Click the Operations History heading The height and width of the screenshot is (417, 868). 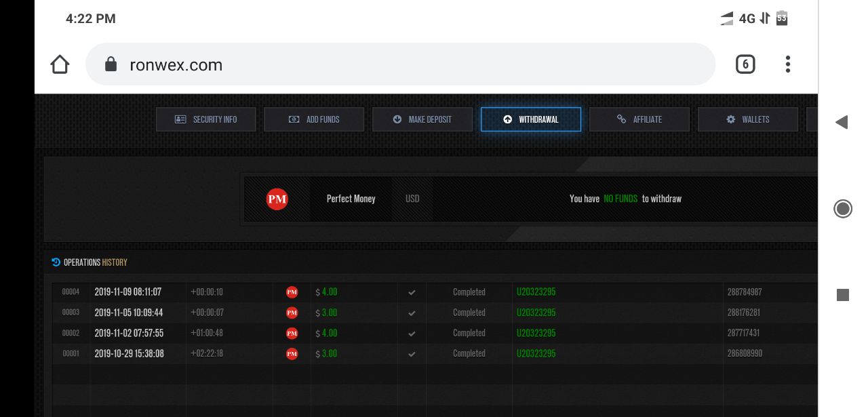(96, 262)
